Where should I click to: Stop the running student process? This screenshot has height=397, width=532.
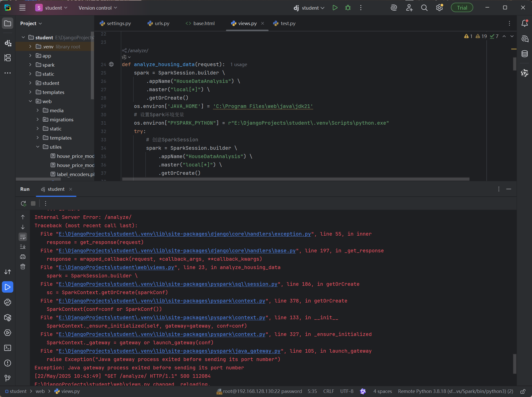pos(33,203)
